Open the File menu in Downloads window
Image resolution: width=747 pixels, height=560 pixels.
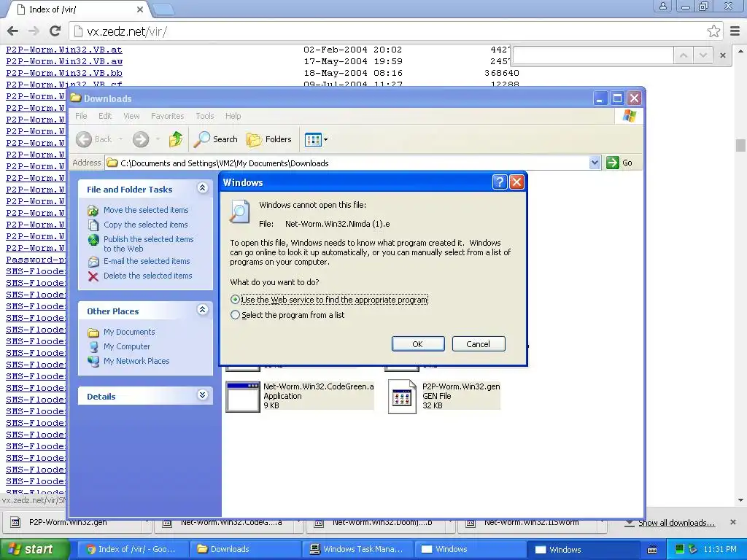click(x=82, y=116)
